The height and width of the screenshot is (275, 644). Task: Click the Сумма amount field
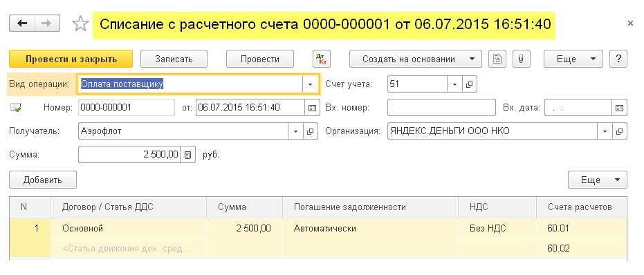coord(129,155)
